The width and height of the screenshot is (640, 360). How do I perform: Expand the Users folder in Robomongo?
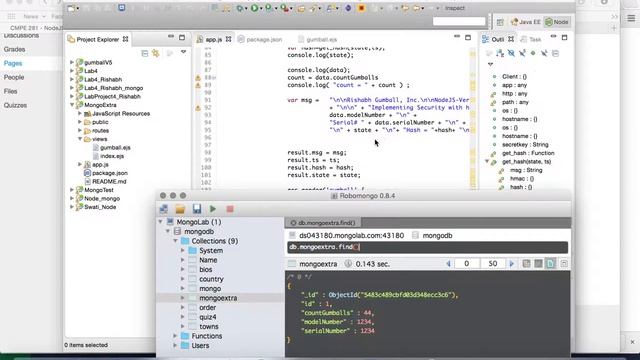[176, 345]
